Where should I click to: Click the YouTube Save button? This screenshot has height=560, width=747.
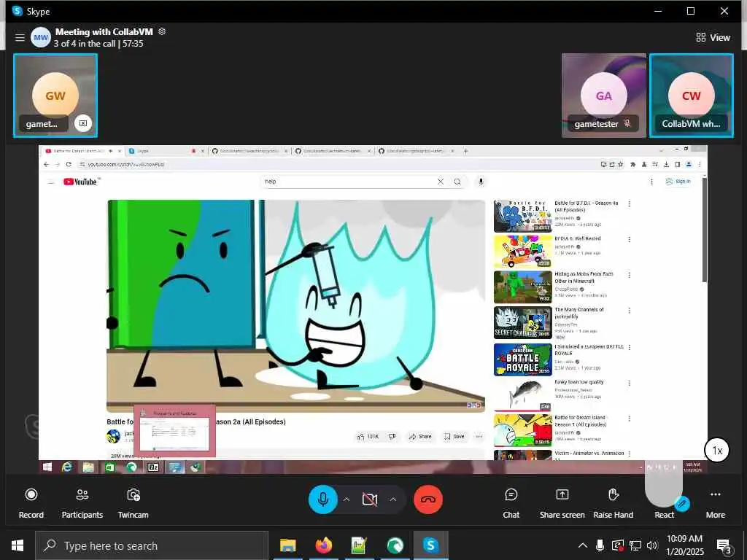click(454, 436)
